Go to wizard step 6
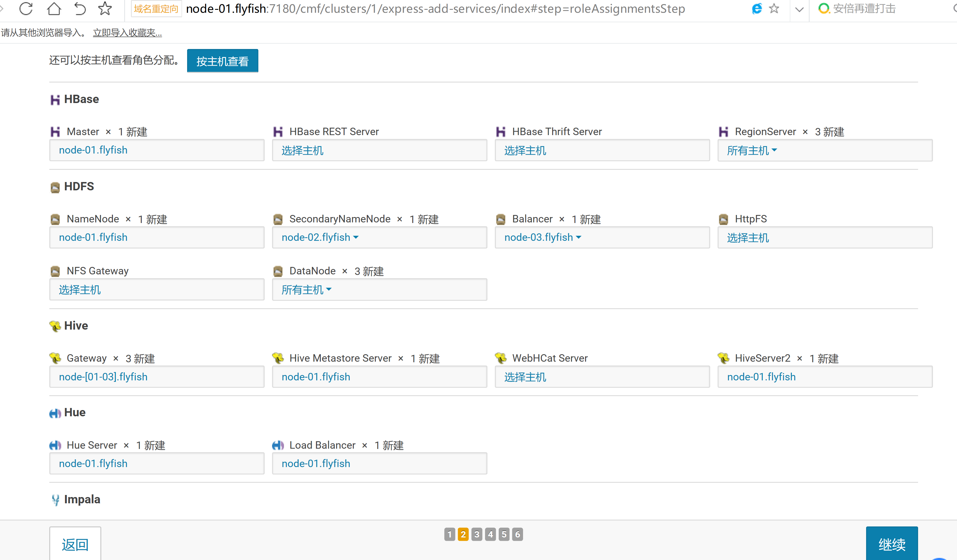The image size is (957, 560). click(517, 534)
